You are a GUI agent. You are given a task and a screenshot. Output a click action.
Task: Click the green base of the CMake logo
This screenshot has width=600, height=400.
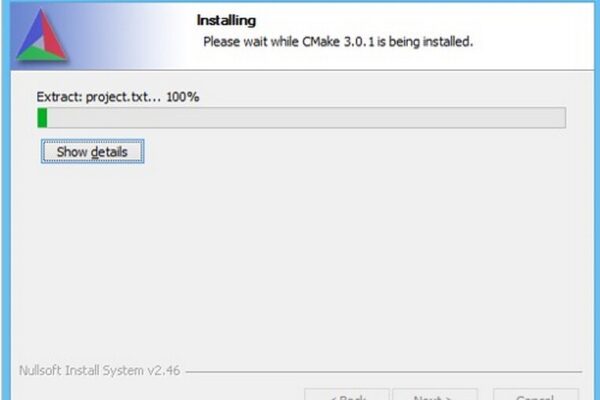pyautogui.click(x=41, y=55)
